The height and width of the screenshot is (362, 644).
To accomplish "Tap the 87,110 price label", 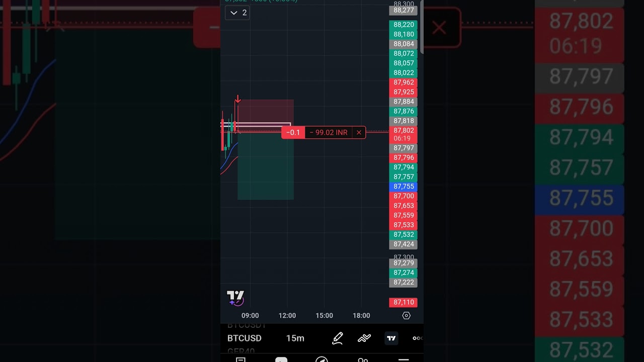I will click(404, 302).
